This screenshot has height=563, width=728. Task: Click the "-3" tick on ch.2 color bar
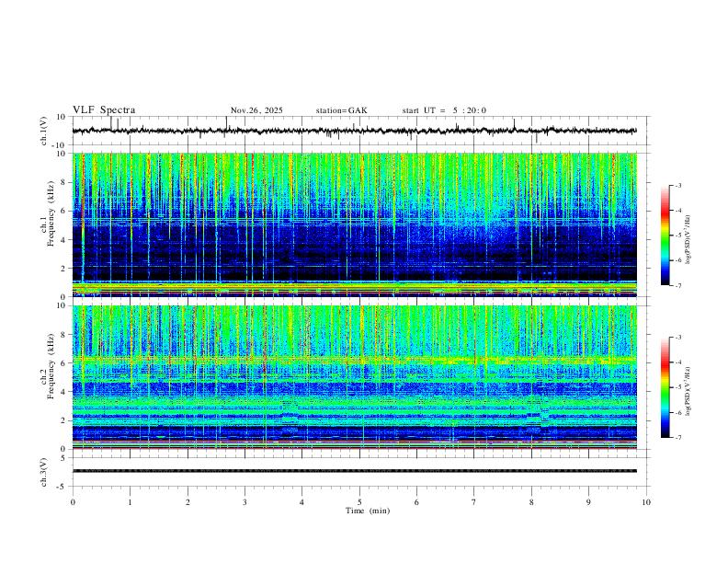[677, 338]
